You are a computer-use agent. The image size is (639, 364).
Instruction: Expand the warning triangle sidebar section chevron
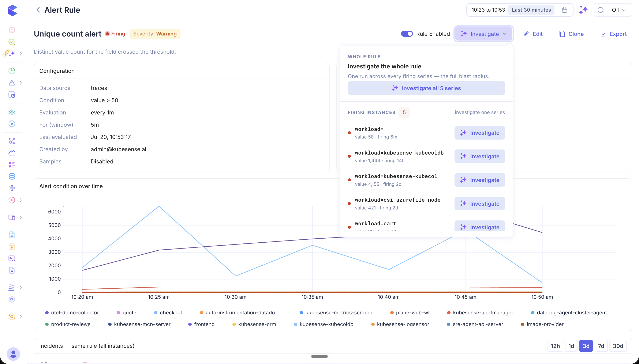tap(21, 83)
